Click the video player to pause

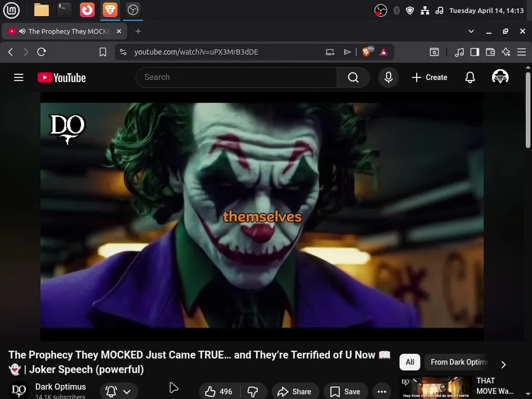(x=262, y=216)
